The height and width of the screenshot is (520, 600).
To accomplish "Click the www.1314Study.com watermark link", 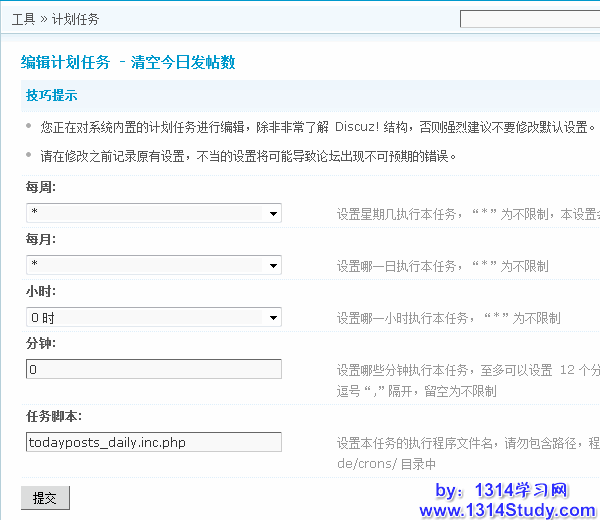I will coord(506,510).
